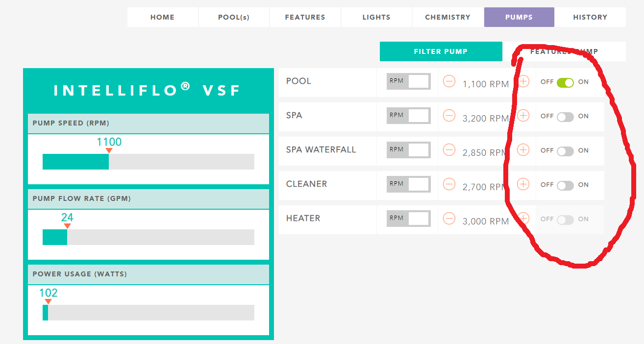
Task: Increase the SPA RPM using plus icon
Action: pos(523,116)
